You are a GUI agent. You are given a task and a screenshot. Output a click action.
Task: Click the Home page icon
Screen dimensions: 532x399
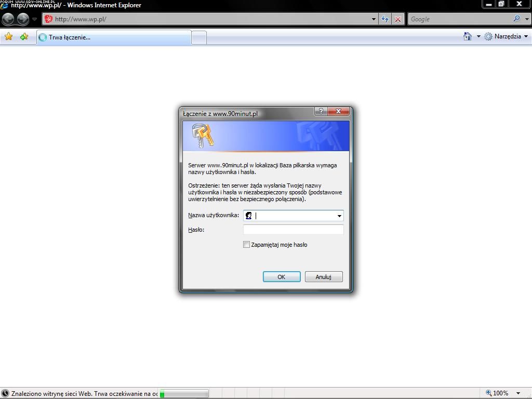[468, 36]
